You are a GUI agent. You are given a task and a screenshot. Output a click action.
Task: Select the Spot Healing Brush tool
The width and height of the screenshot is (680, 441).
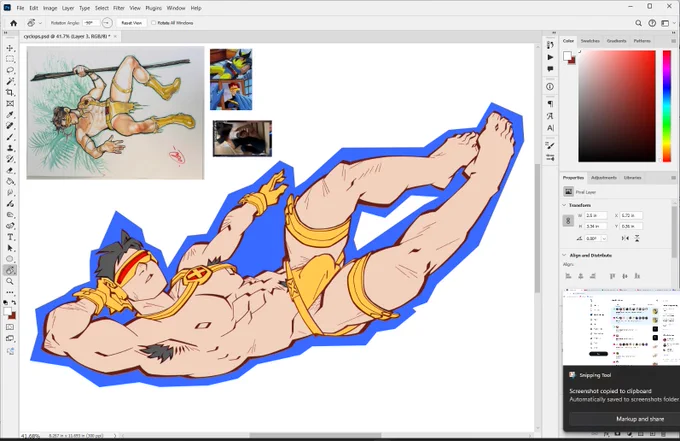10,126
